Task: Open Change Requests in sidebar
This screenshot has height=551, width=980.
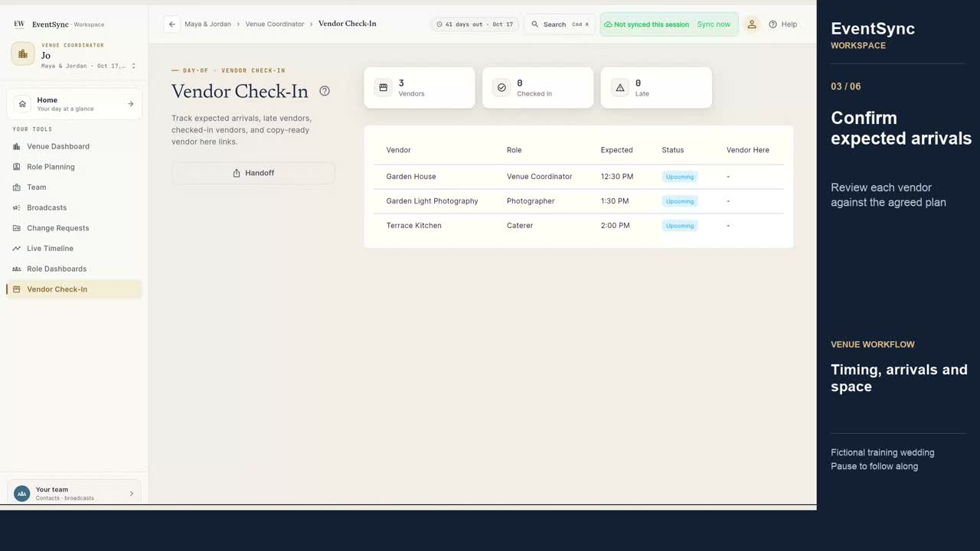Action: (73, 228)
